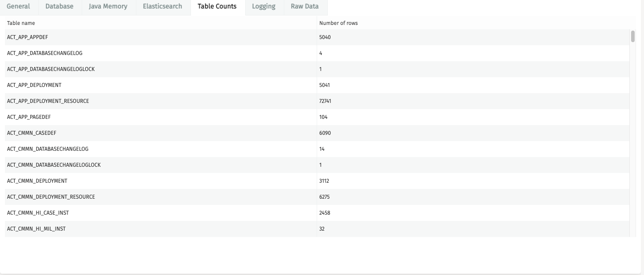The image size is (644, 275).
Task: Open the Raw Data tab
Action: tap(305, 6)
